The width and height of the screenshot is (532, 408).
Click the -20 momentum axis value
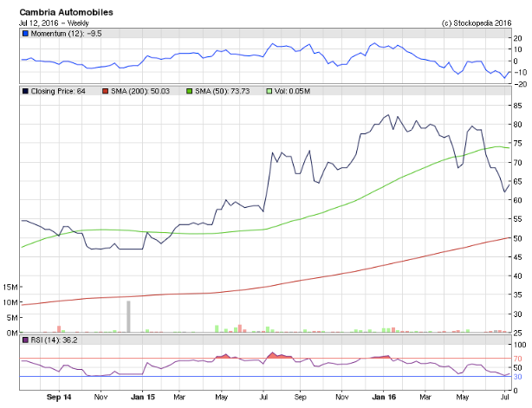(x=519, y=84)
